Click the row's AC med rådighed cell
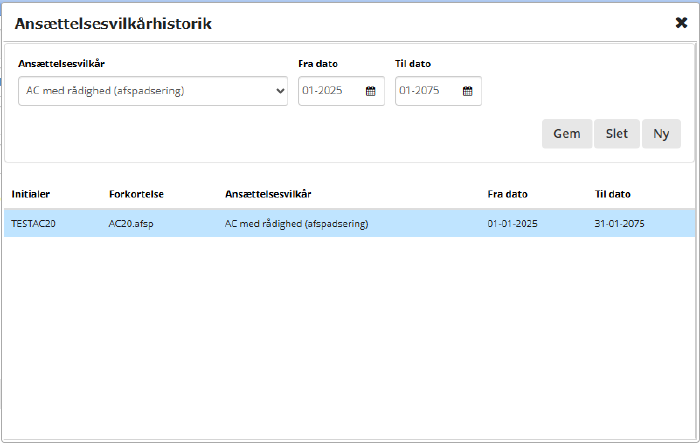This screenshot has width=700, height=443. click(297, 223)
